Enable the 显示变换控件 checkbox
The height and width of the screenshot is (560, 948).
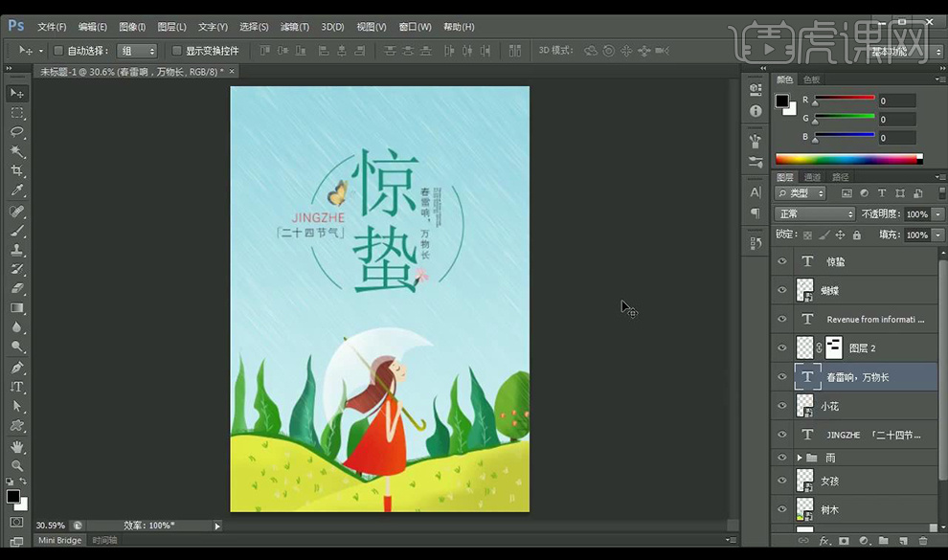(176, 51)
